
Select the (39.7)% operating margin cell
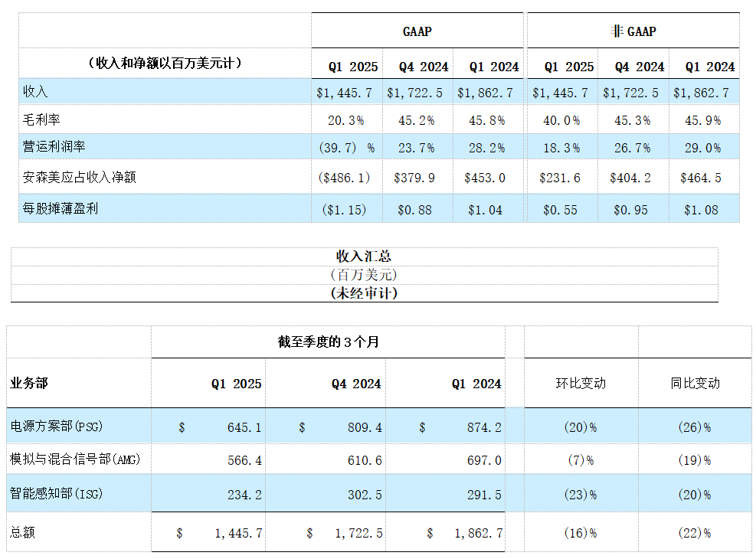pyautogui.click(x=345, y=149)
